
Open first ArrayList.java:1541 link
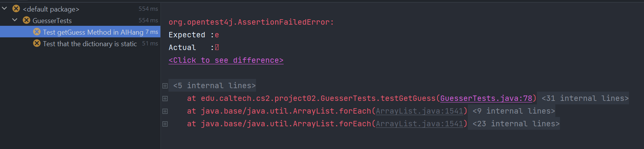pyautogui.click(x=419, y=111)
